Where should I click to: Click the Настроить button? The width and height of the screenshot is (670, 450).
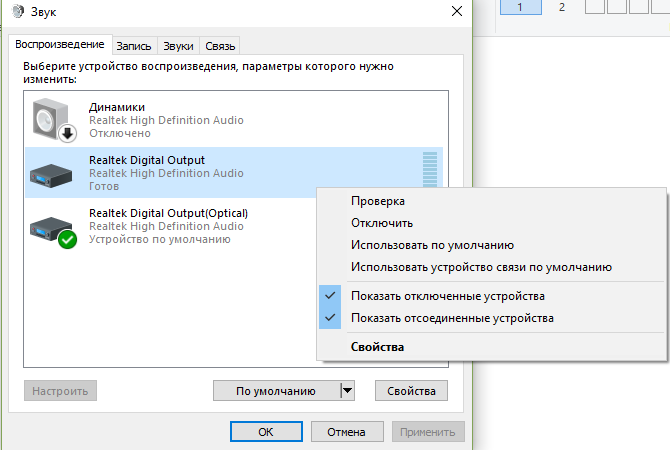[x=60, y=391]
